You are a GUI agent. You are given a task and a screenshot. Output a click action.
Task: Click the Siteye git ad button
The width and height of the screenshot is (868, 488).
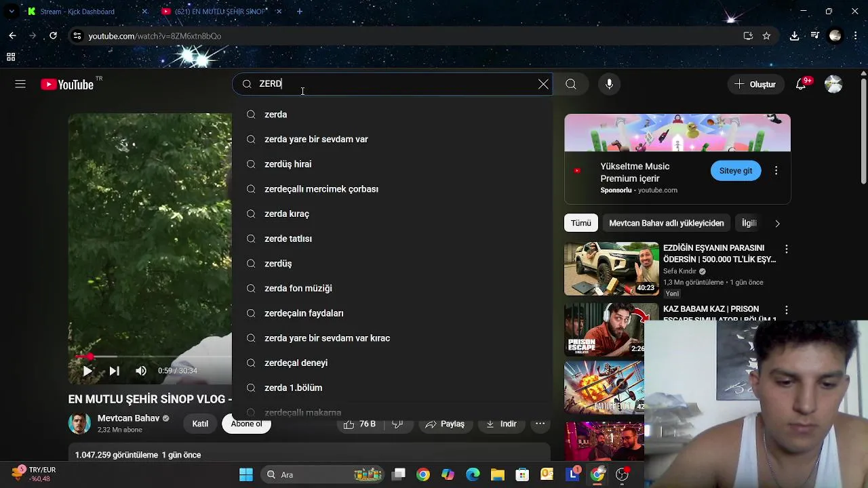(736, 171)
